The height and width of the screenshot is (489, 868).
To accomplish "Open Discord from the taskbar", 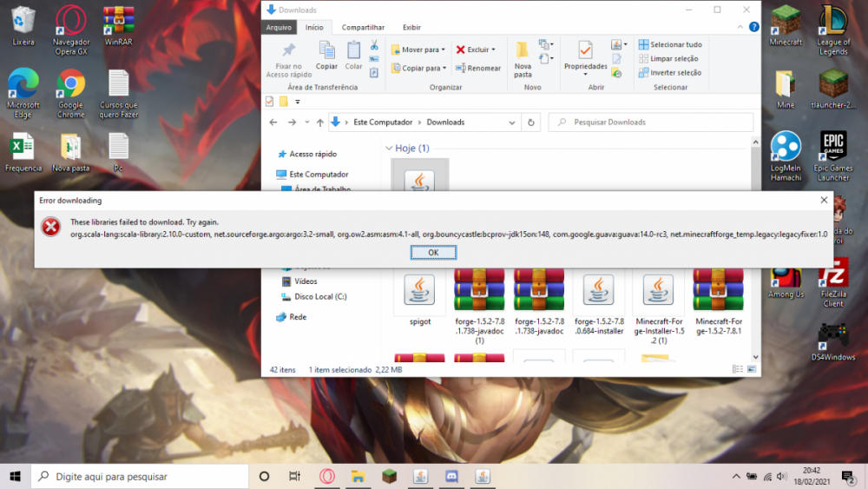I will click(x=450, y=476).
